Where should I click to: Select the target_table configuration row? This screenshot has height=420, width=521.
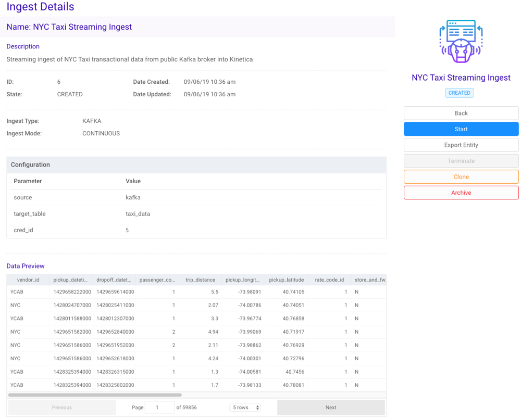tap(196, 214)
